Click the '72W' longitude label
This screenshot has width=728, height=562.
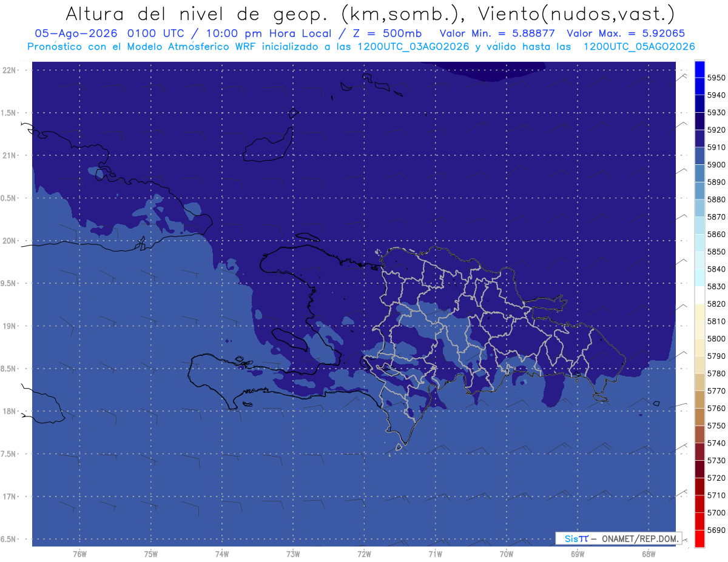click(x=365, y=554)
